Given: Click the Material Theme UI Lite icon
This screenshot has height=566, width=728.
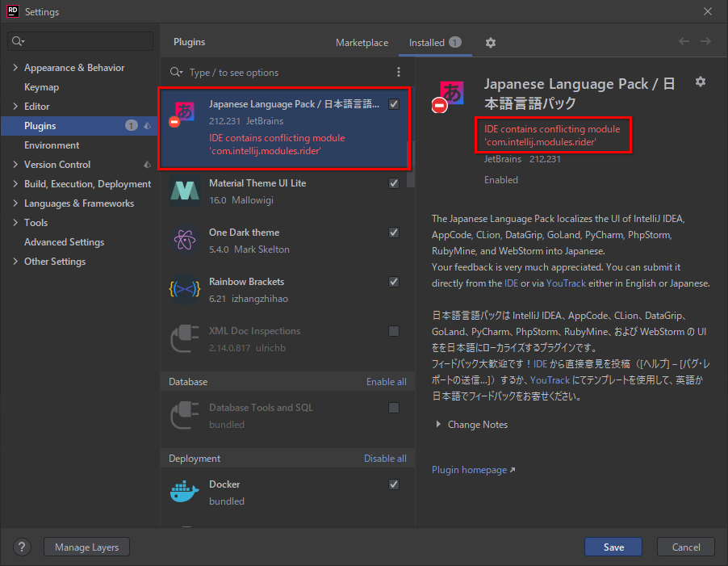Looking at the screenshot, I should click(185, 191).
